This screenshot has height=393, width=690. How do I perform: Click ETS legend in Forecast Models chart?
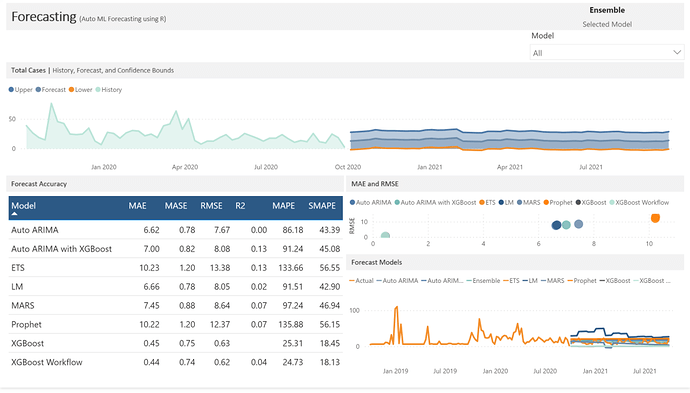[x=511, y=281]
